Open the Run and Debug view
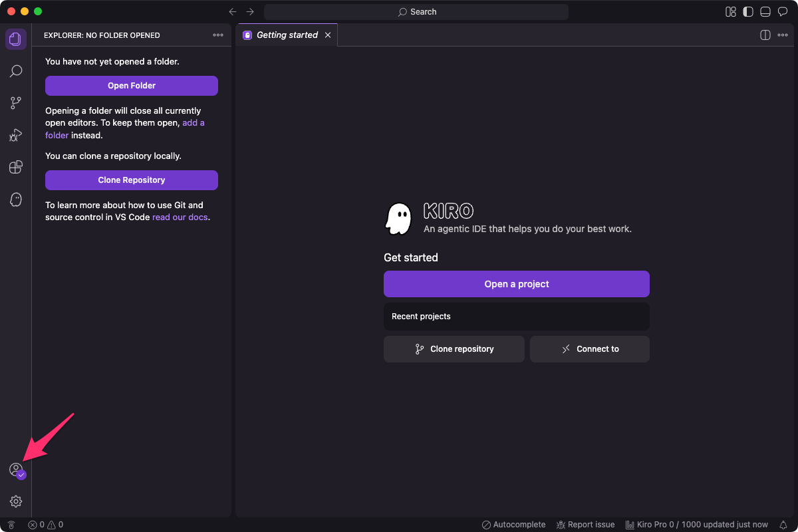Image resolution: width=798 pixels, height=532 pixels. click(x=16, y=135)
